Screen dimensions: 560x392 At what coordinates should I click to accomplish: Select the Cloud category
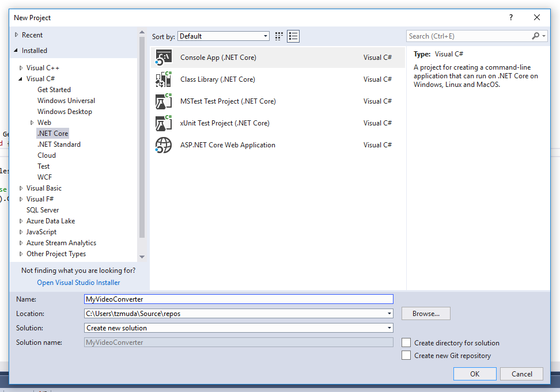click(47, 155)
